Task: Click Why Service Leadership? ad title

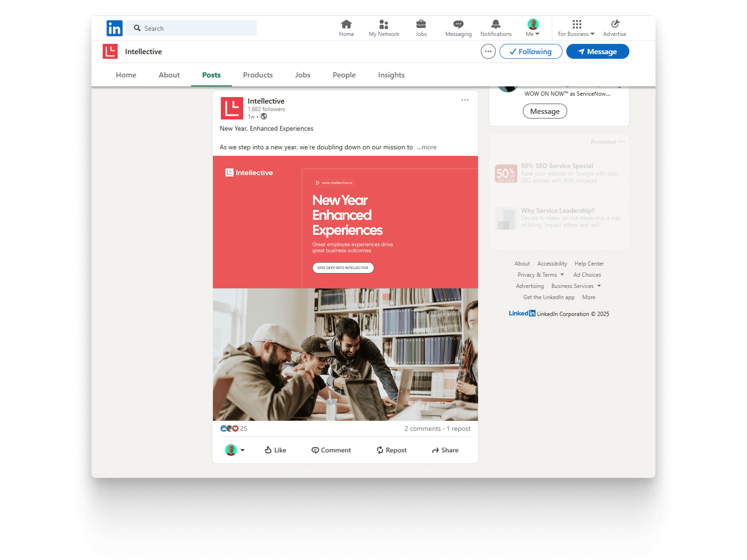Action: [557, 211]
